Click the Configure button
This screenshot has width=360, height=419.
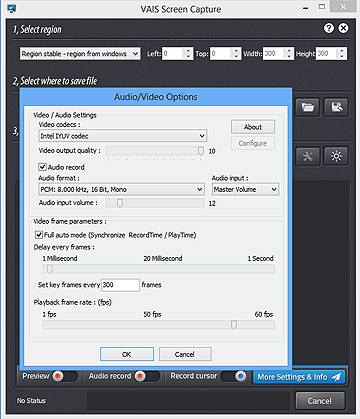(253, 143)
